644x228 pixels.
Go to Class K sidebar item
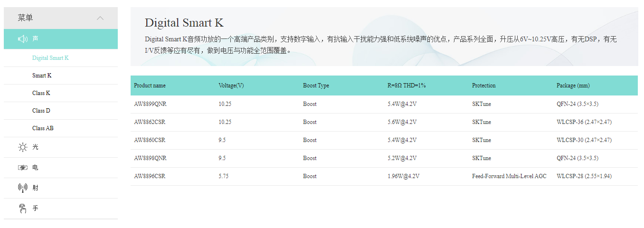click(x=41, y=93)
